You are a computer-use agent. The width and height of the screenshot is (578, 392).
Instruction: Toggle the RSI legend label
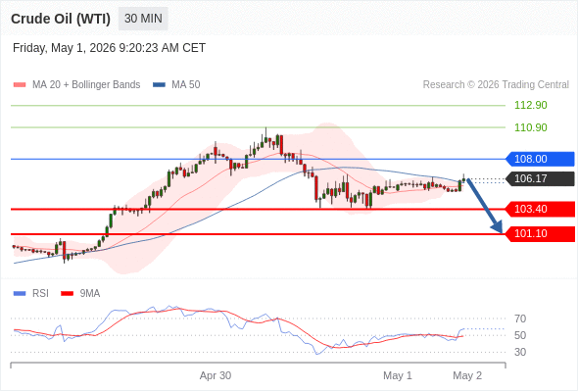[x=40, y=294]
